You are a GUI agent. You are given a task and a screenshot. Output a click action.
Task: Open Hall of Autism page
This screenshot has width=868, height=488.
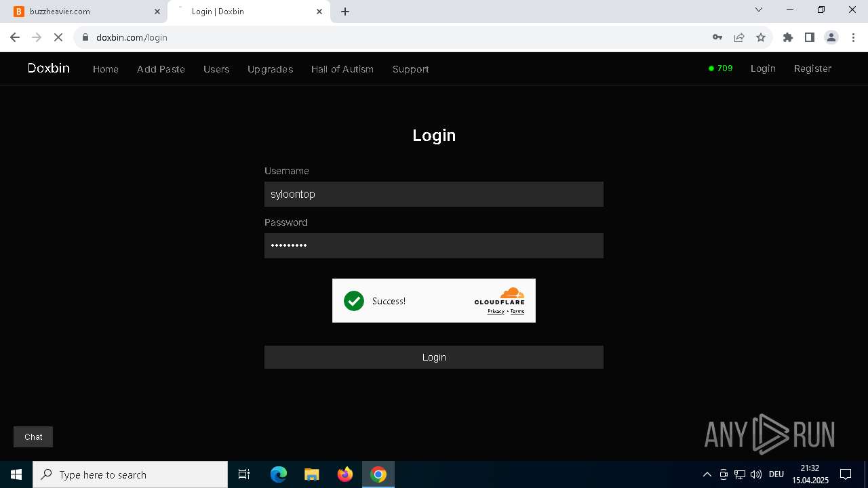342,69
